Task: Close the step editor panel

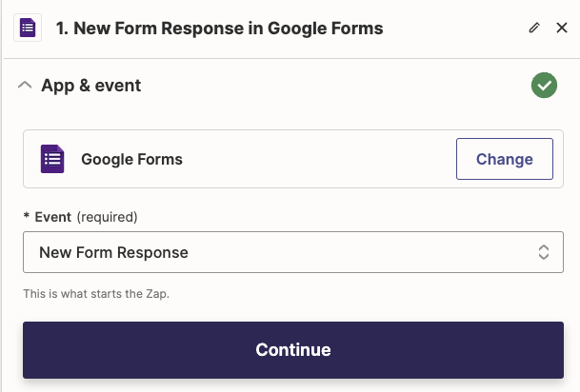Action: pos(562,29)
